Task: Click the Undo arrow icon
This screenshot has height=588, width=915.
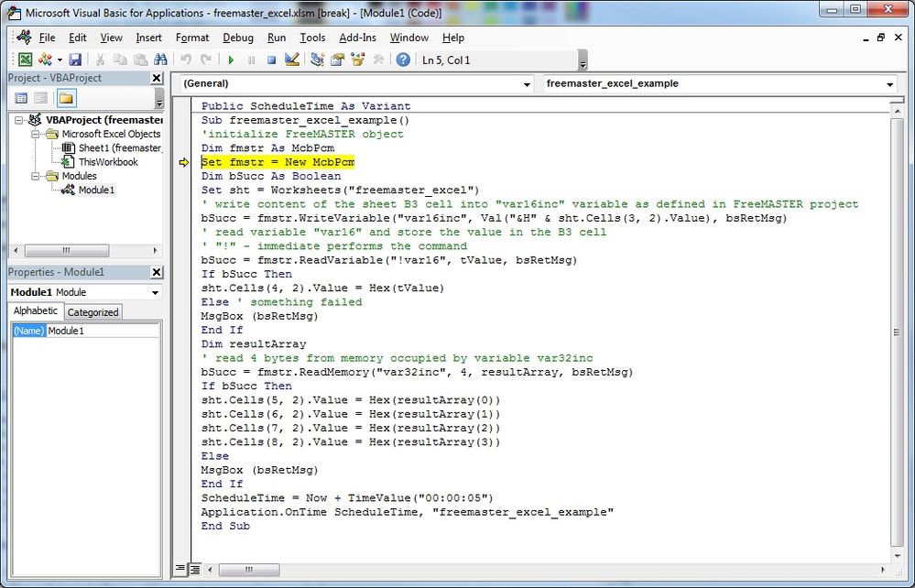Action: tap(186, 60)
